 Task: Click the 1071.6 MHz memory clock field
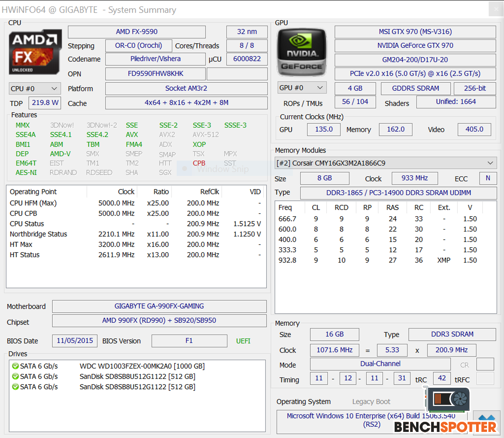pos(335,350)
